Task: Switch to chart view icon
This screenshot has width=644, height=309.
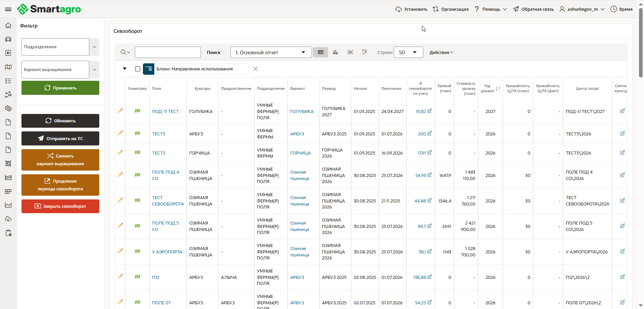Action: coord(335,52)
